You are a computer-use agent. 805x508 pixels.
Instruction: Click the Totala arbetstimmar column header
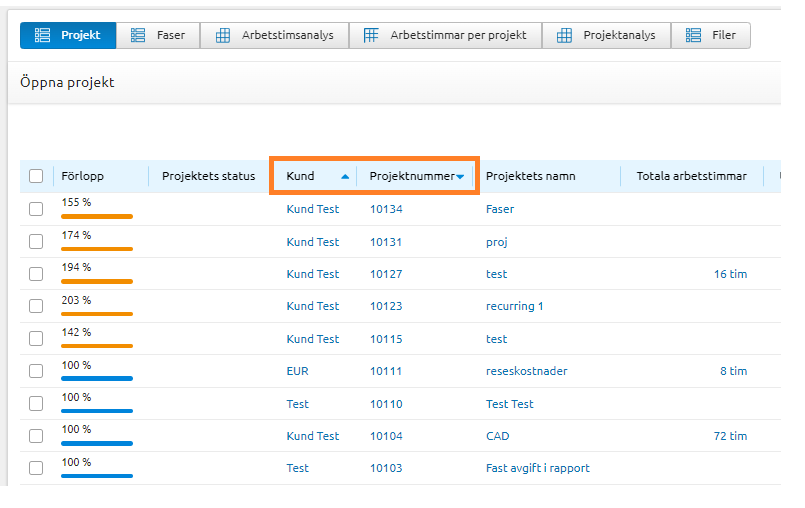pos(691,176)
